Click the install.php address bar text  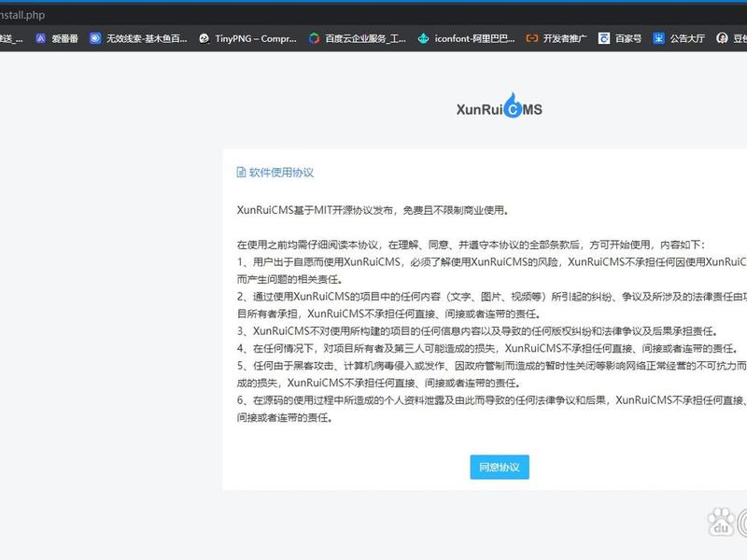[22, 15]
